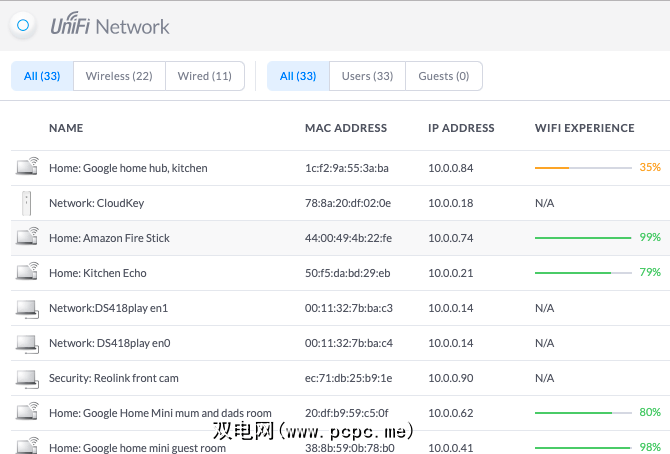
Task: Click MAC address 78:8a:20:df:02:0e
Action: [348, 203]
